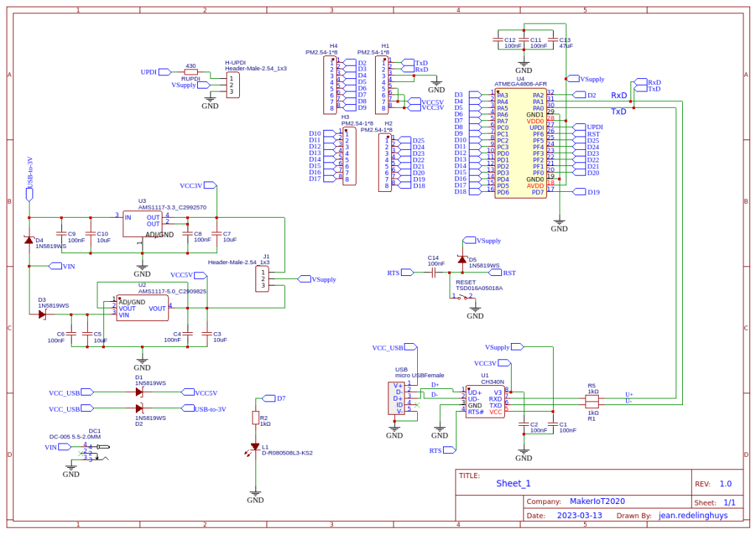Click the micro USB female connector
The width and height of the screenshot is (756, 535).
(396, 398)
